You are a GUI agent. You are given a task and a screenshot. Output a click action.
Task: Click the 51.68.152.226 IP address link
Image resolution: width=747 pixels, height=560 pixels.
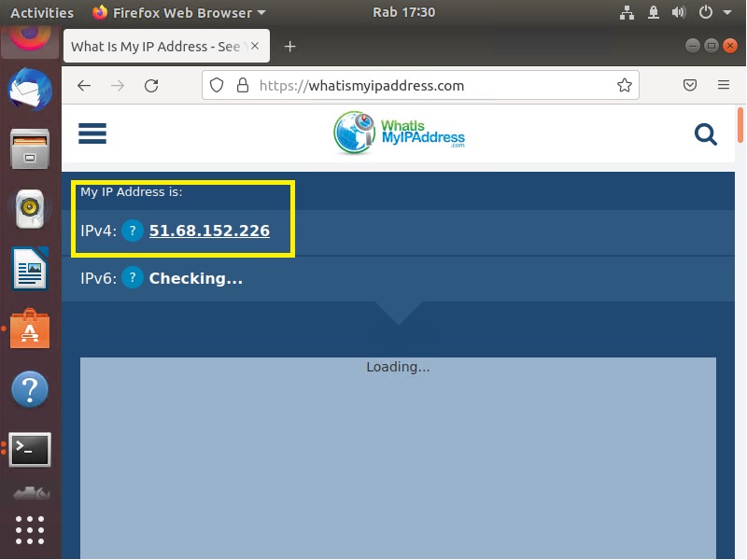pyautogui.click(x=209, y=231)
